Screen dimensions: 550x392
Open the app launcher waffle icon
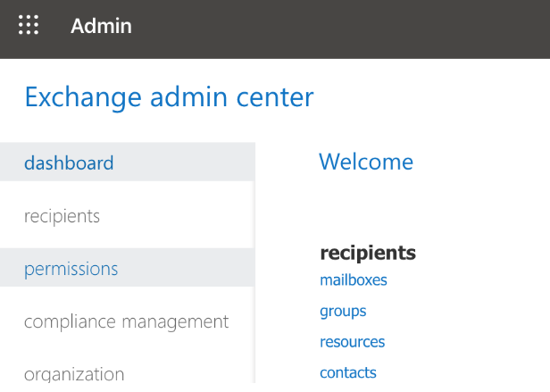pyautogui.click(x=29, y=25)
